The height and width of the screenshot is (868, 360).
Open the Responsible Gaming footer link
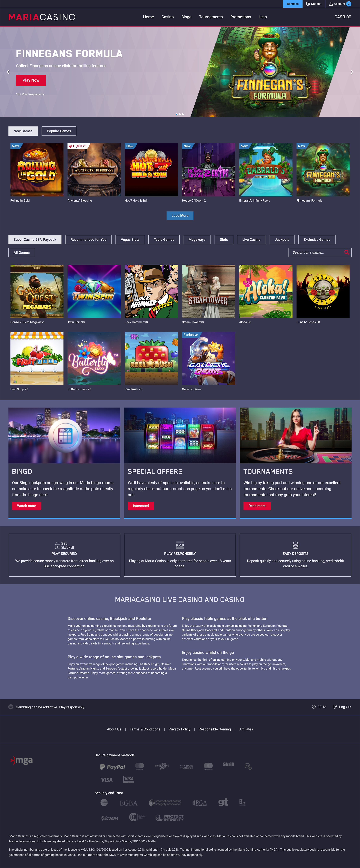click(x=215, y=729)
